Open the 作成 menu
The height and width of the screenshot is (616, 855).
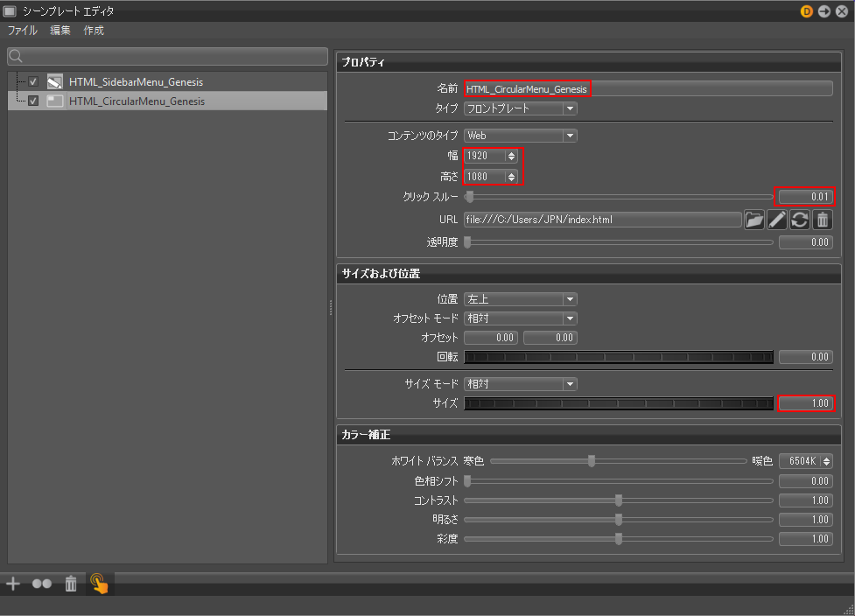94,31
